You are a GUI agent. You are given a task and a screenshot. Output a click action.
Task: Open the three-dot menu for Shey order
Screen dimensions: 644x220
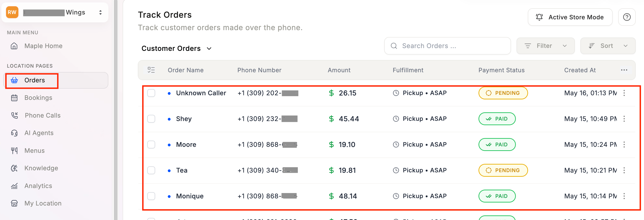[x=624, y=119]
